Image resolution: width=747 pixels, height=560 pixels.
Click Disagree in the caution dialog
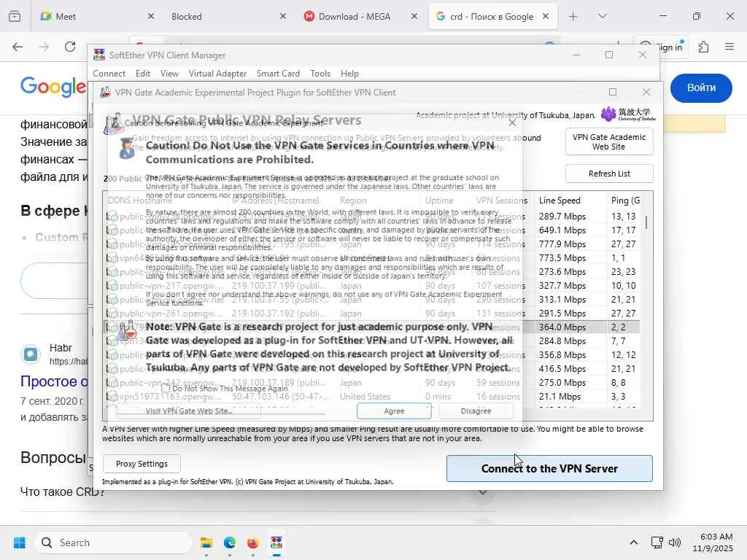pos(476,411)
